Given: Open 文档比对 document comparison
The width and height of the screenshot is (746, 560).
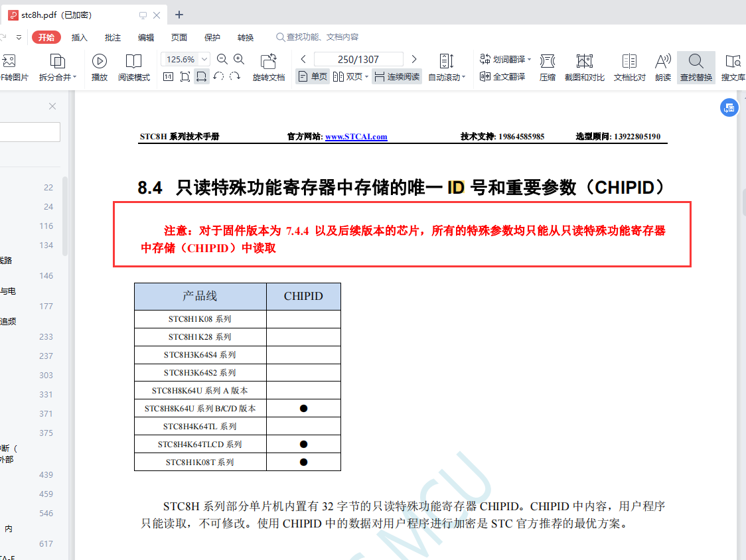Looking at the screenshot, I should 629,67.
